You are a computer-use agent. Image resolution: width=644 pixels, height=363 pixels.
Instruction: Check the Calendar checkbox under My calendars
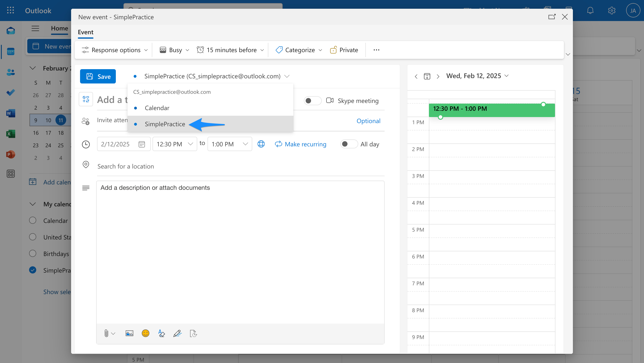pos(32,220)
